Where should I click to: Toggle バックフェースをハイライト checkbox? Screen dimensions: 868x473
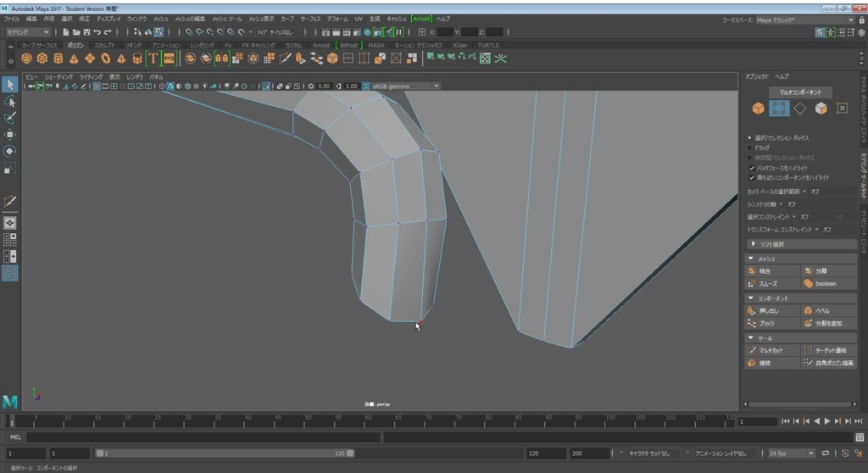pos(752,168)
